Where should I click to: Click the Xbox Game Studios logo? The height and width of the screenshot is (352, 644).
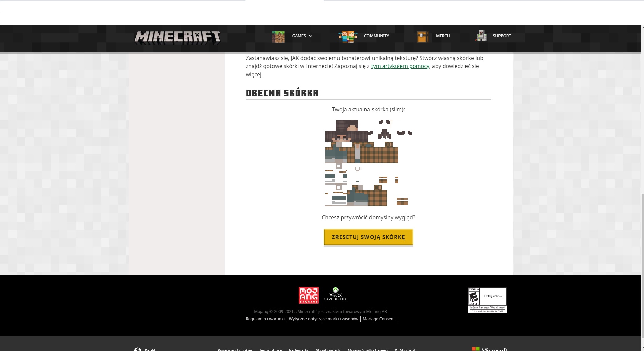click(335, 294)
